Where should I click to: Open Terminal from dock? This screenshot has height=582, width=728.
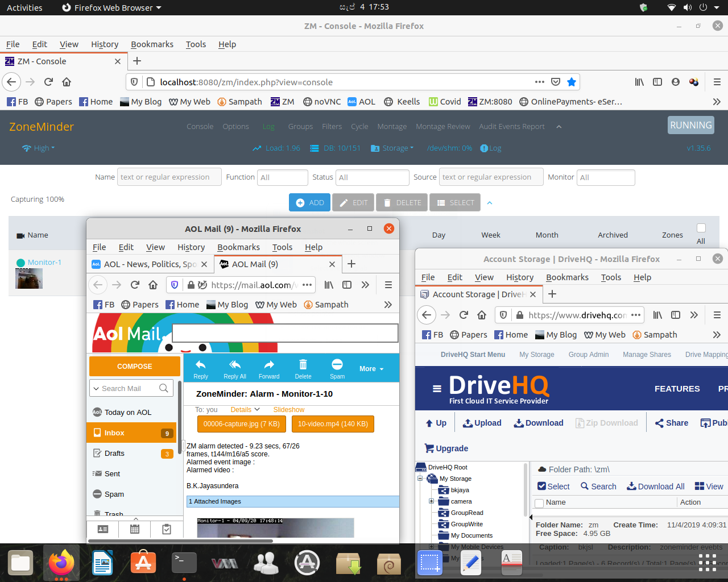(184, 563)
